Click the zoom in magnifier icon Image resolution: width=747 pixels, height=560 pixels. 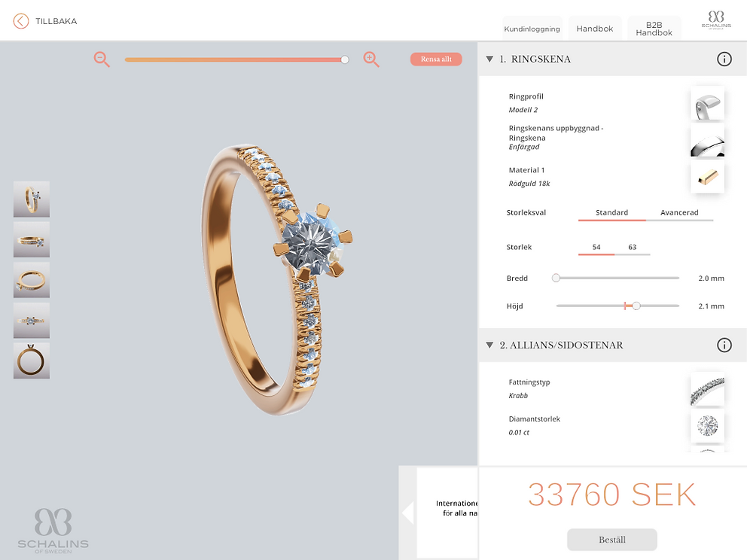pyautogui.click(x=371, y=59)
